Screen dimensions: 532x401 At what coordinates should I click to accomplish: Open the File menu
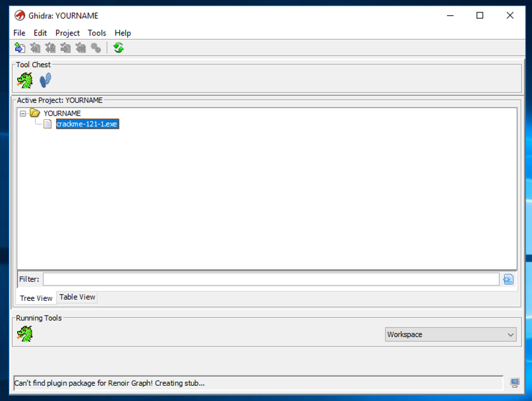pos(19,33)
